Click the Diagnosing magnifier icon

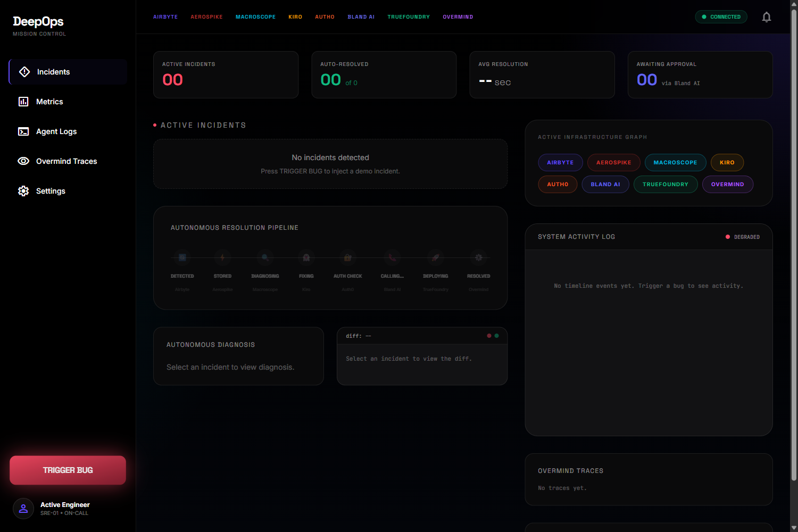pyautogui.click(x=265, y=257)
